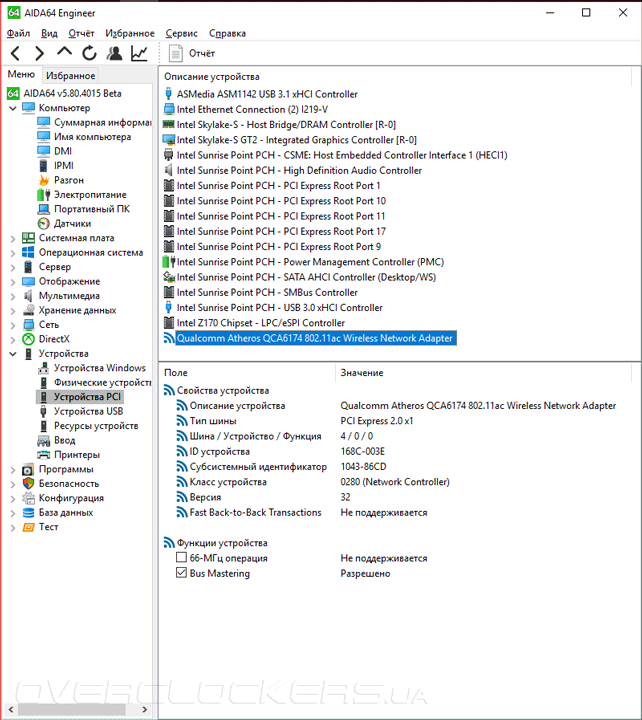Open the Справка menu

point(227,33)
